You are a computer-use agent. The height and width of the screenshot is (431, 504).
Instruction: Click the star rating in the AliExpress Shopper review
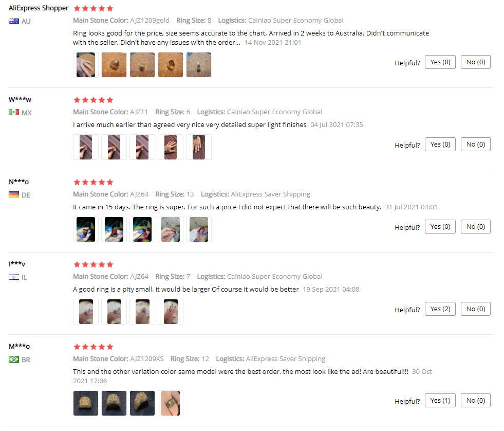pos(93,8)
